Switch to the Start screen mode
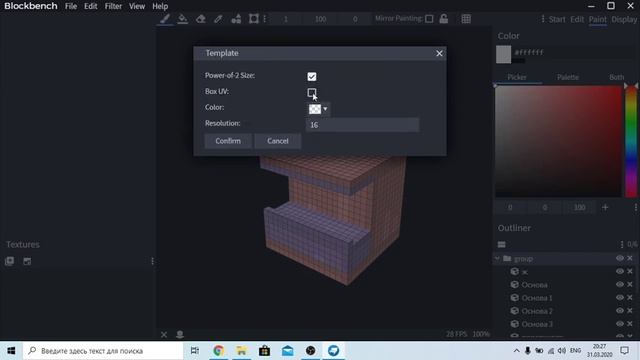The image size is (640, 360). tap(557, 19)
